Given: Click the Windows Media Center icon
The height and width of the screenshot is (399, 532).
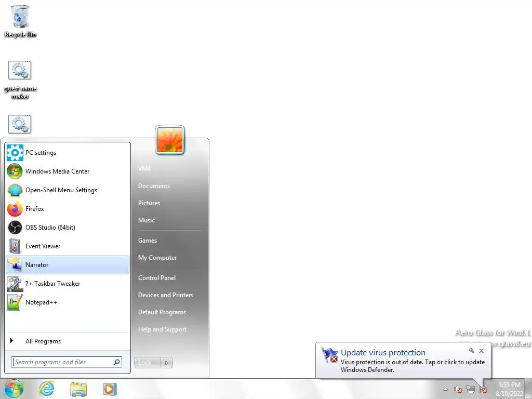Looking at the screenshot, I should click(x=15, y=171).
